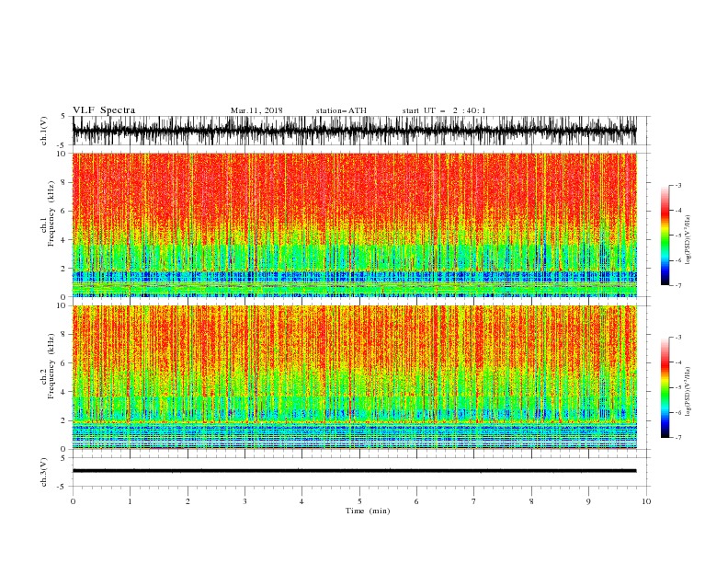Screen dimensions: 728x563
Task: Click the "0" time axis tick label
Action: point(73,501)
